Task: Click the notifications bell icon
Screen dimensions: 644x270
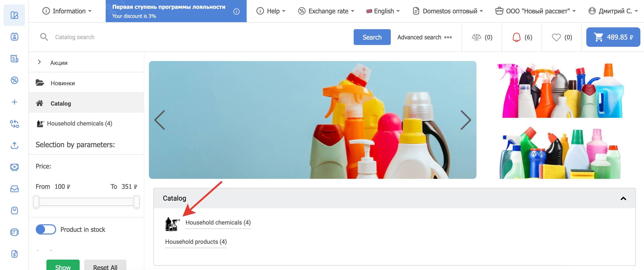Action: (516, 37)
